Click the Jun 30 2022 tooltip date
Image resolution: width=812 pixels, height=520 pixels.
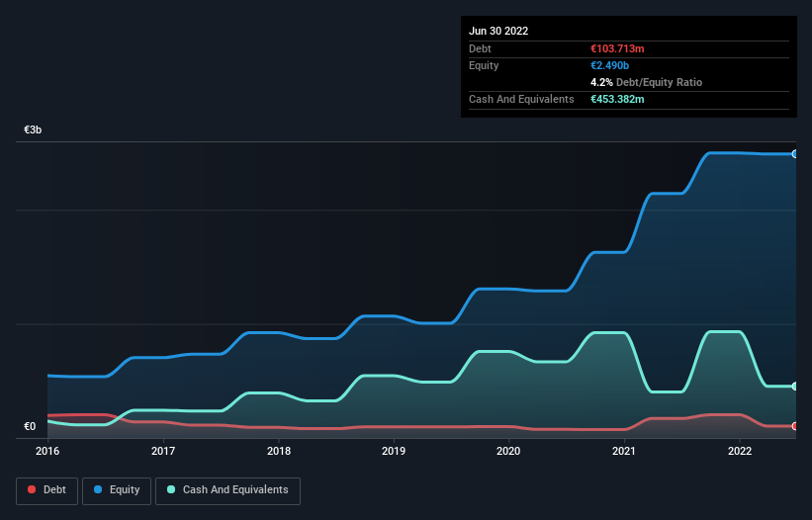click(x=498, y=31)
